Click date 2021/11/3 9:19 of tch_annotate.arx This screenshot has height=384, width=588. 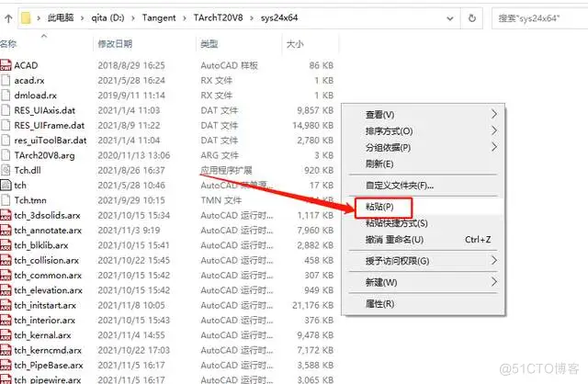pyautogui.click(x=129, y=231)
